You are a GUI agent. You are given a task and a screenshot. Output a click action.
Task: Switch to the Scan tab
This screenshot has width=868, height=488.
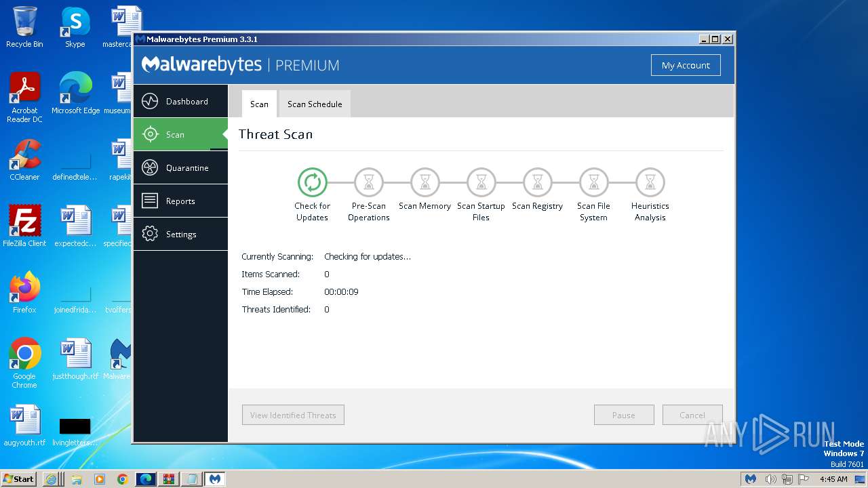point(259,104)
